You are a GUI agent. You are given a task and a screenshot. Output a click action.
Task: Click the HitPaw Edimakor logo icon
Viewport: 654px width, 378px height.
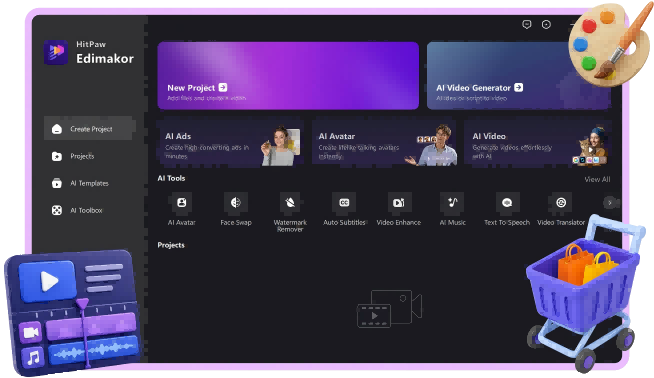coord(56,52)
